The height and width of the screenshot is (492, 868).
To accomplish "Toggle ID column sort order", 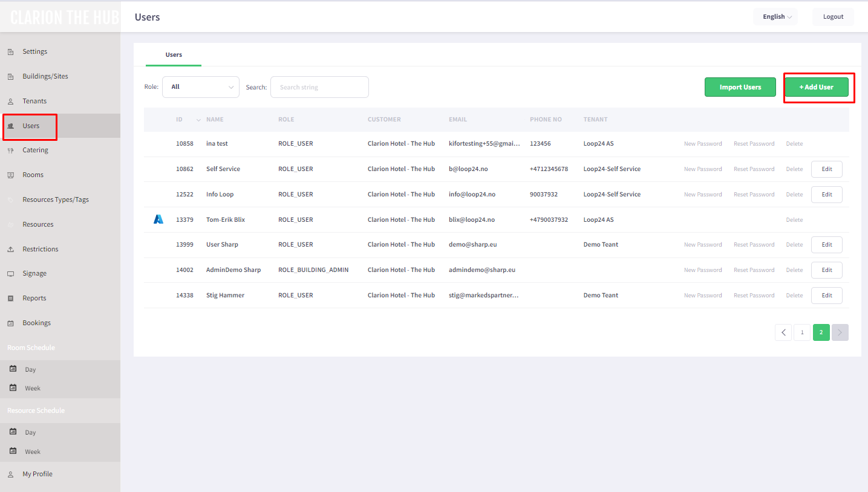I will click(x=197, y=120).
